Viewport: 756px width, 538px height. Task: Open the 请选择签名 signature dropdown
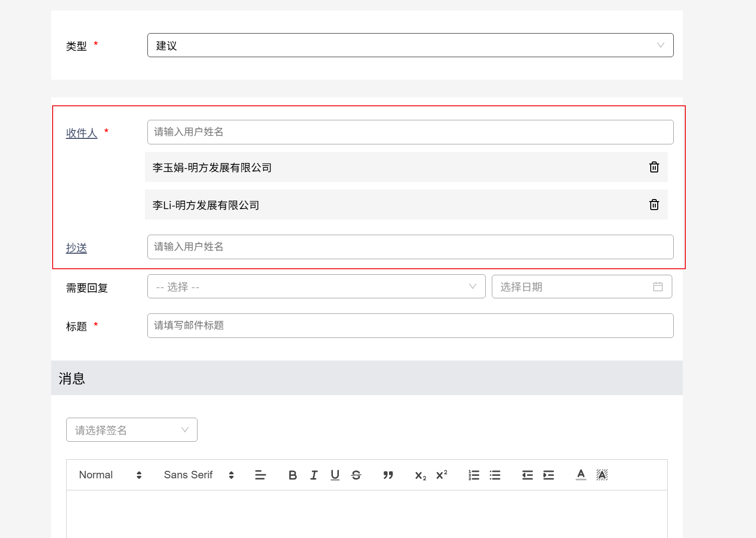click(131, 430)
